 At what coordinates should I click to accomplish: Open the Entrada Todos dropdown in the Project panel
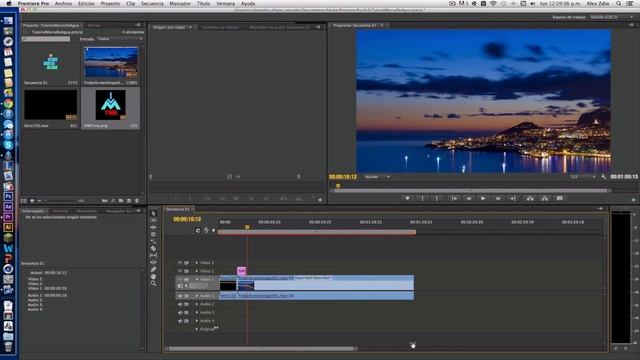120,39
